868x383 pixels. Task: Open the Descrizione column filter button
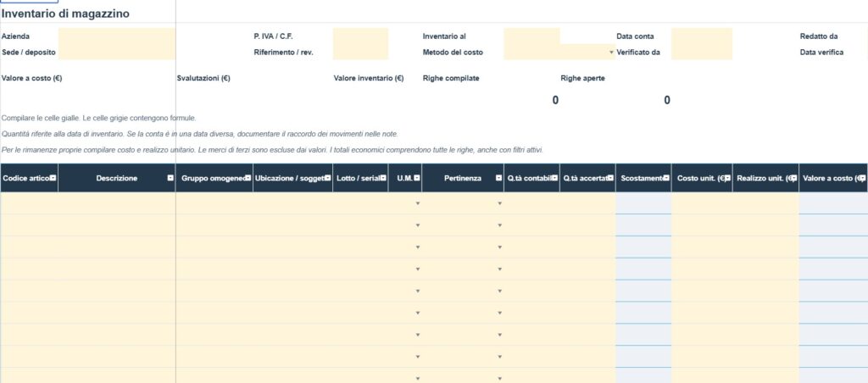point(170,178)
